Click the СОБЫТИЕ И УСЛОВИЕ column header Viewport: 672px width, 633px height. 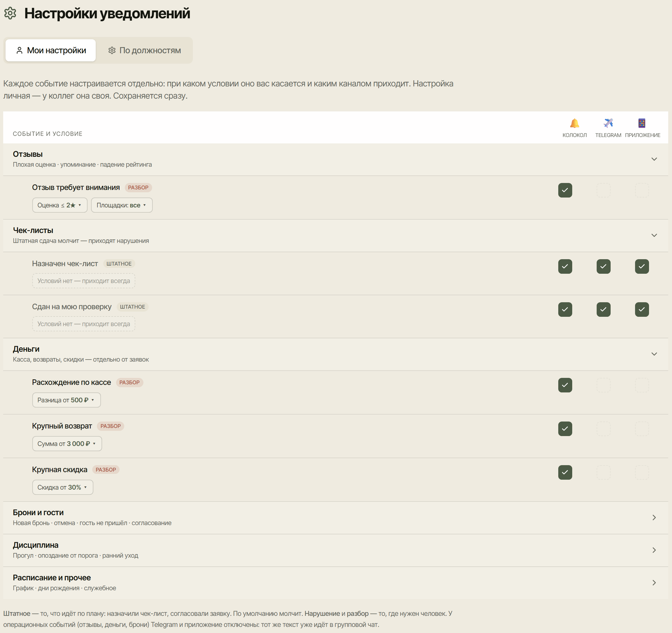pyautogui.click(x=48, y=134)
